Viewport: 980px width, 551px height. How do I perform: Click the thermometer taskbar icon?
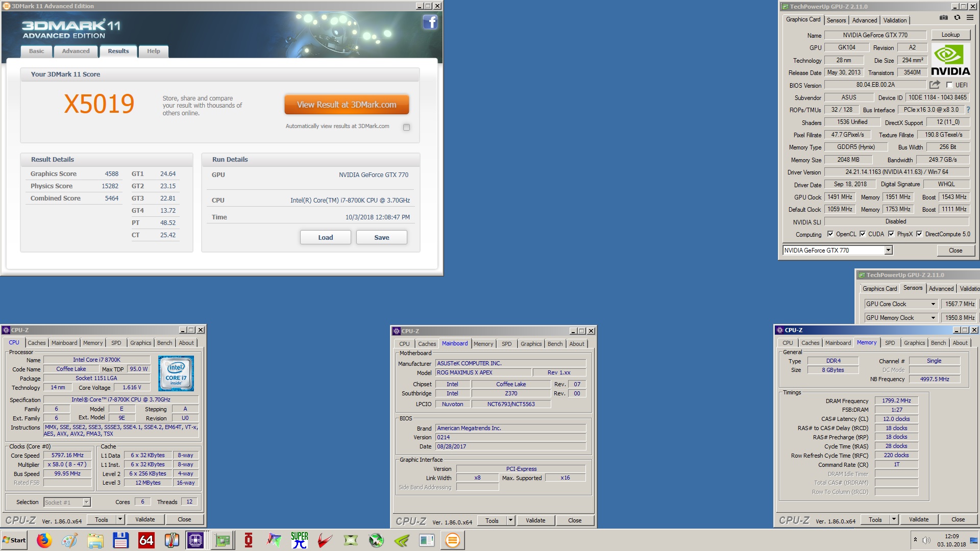172,540
